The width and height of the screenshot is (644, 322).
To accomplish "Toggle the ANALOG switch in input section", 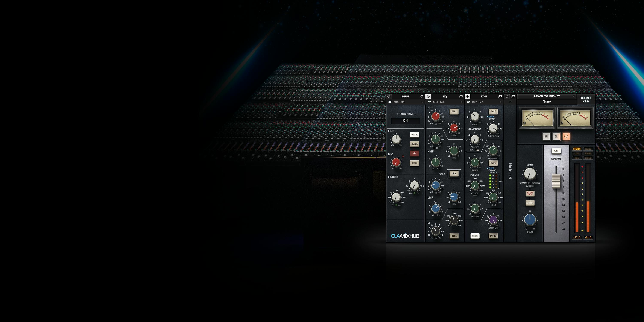I will (414, 135).
